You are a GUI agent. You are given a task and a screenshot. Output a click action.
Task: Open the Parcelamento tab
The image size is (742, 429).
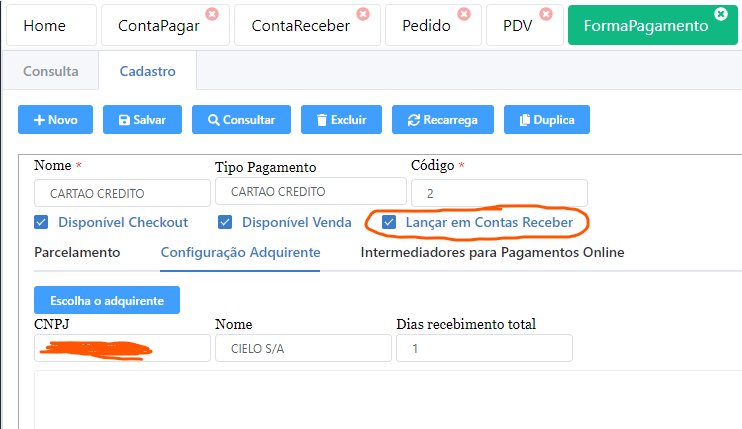coord(77,252)
